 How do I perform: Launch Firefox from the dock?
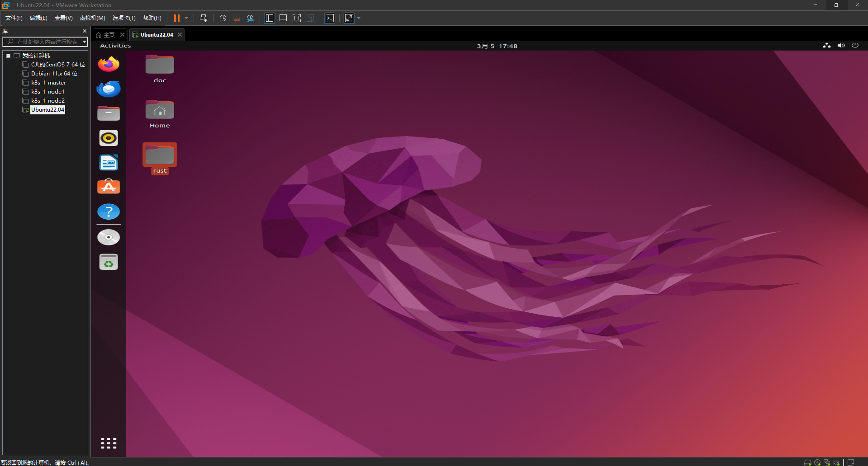point(109,64)
